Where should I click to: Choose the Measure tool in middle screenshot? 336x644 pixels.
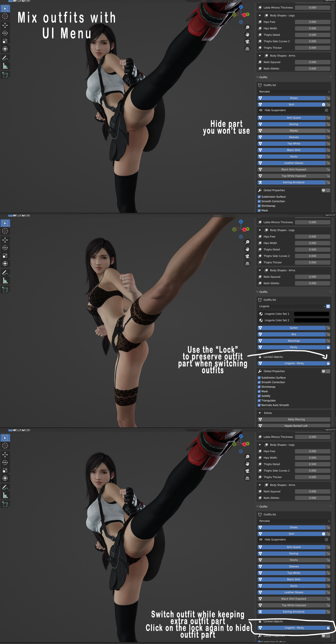coord(5,281)
